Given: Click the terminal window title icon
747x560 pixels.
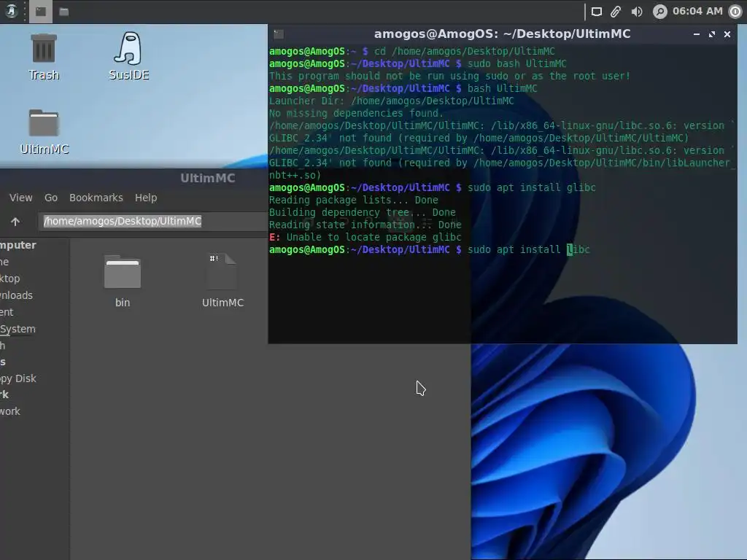Looking at the screenshot, I should point(279,34).
